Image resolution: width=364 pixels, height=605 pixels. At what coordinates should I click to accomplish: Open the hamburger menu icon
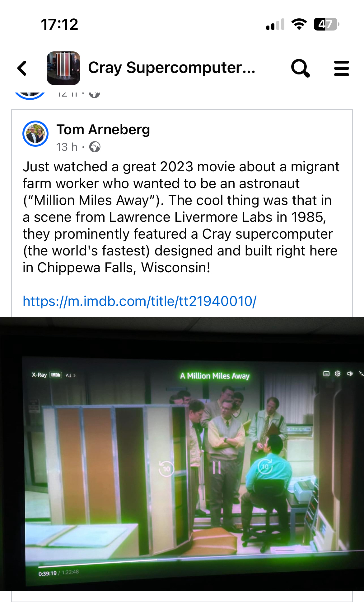pos(341,68)
